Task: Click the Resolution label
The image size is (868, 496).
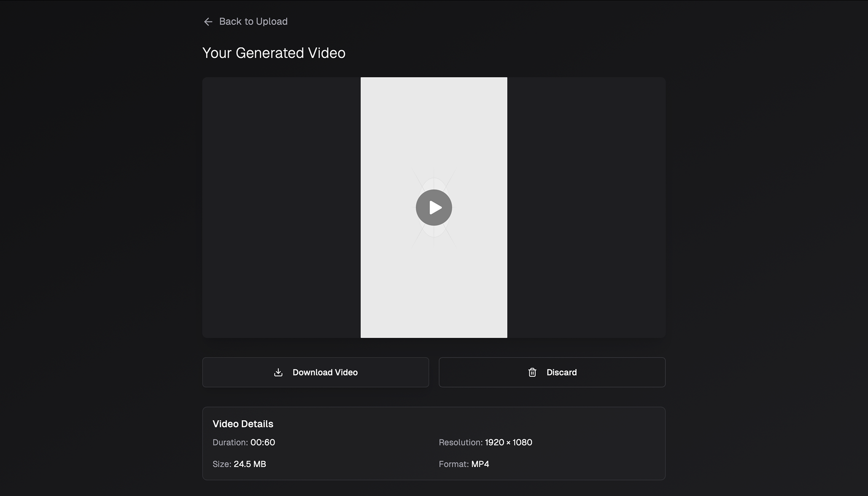Action: 460,442
